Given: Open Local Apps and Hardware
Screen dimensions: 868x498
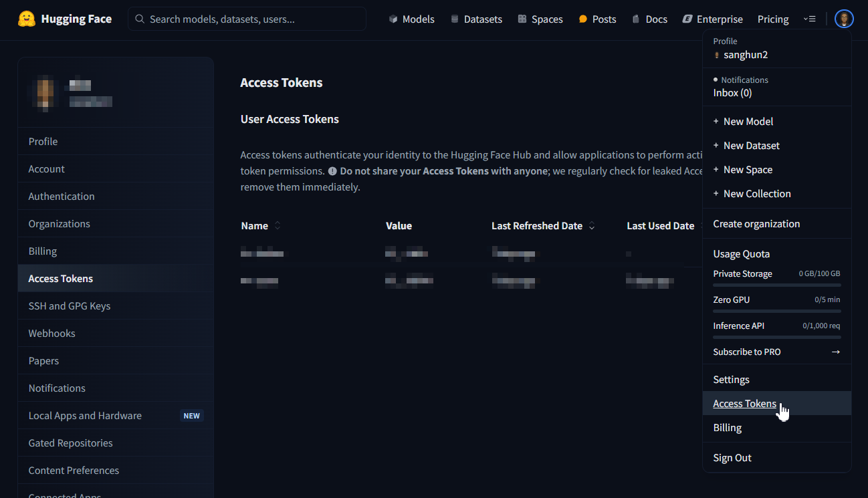Looking at the screenshot, I should [116, 415].
